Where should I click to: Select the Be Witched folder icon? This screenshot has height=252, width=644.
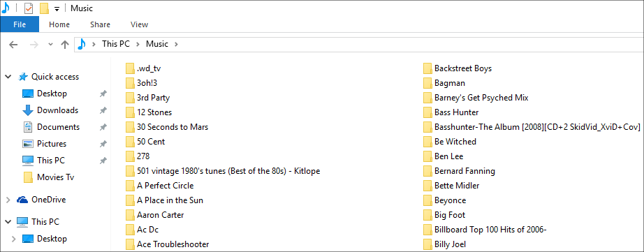pos(427,142)
